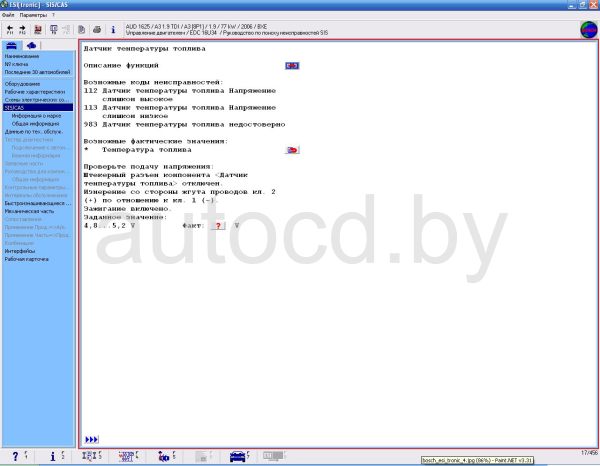This screenshot has height=466, width=600.
Task: Click the greyed-out tree toolbar icon
Action: (x=66, y=30)
